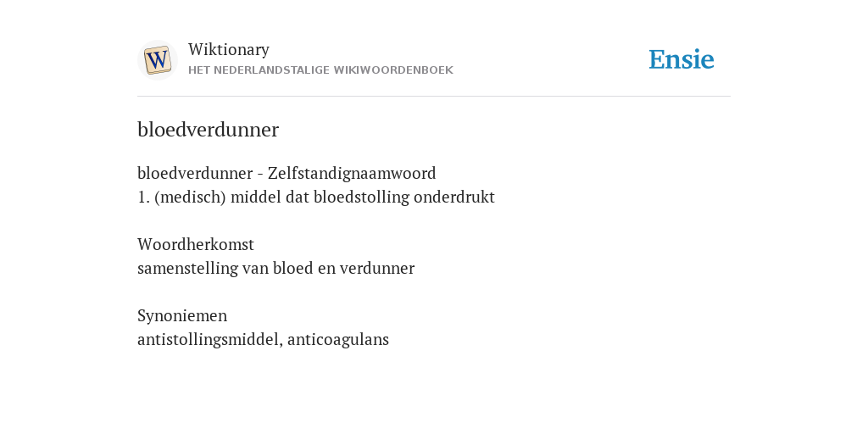Click the synonym anticoagulans

pos(338,339)
